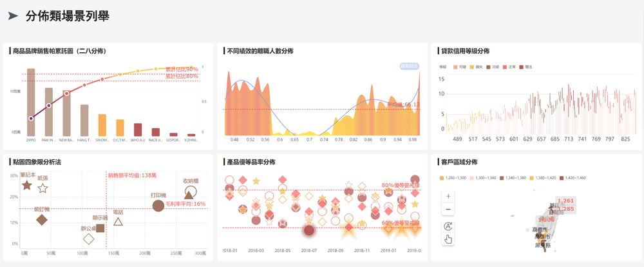Click the 辦公桌 hollow diamond marker
Image resolution: width=644 pixels, height=267 pixels.
tap(89, 239)
